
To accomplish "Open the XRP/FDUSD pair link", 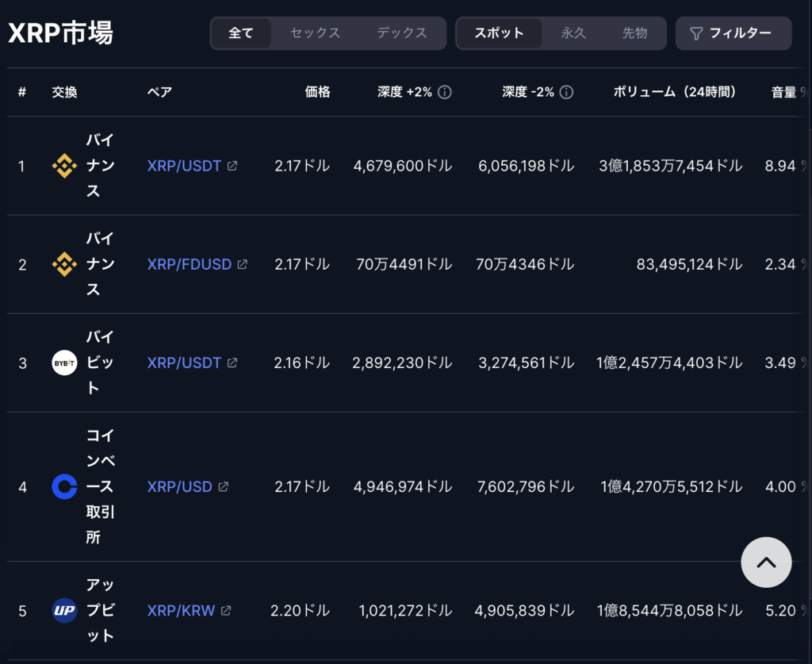I will 189,264.
